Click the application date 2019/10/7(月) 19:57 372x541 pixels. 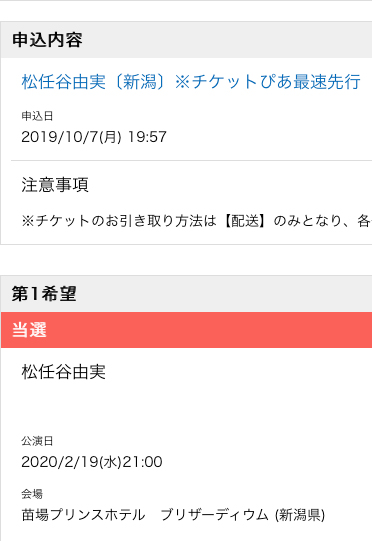point(94,137)
